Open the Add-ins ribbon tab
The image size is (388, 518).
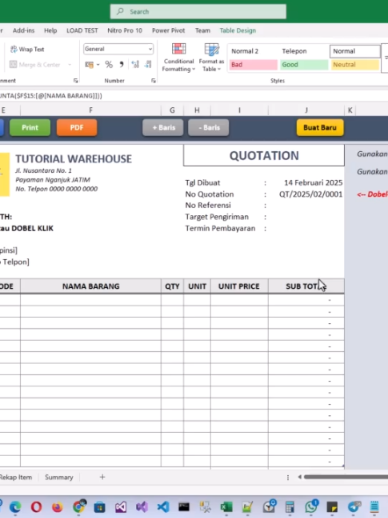[23, 31]
